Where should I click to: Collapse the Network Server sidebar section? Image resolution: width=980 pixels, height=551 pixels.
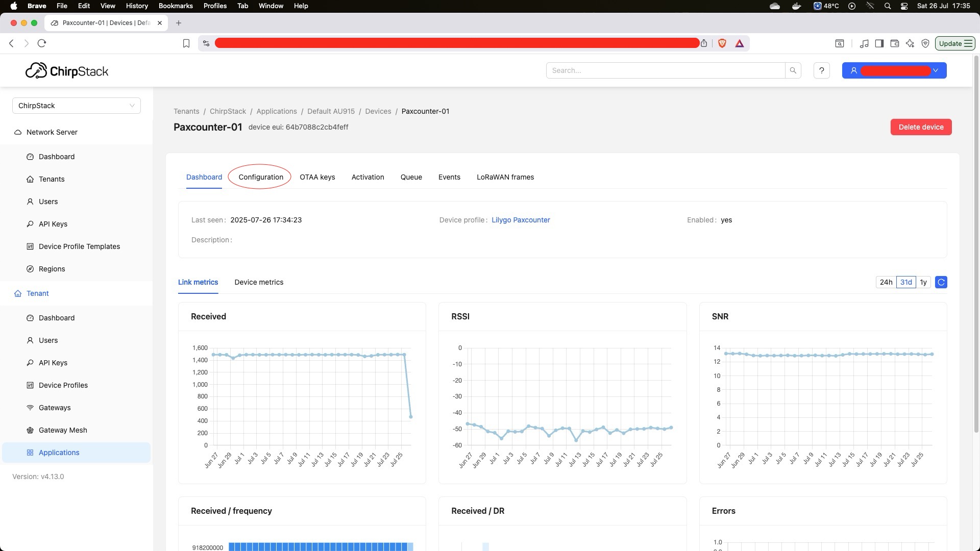[x=52, y=132]
